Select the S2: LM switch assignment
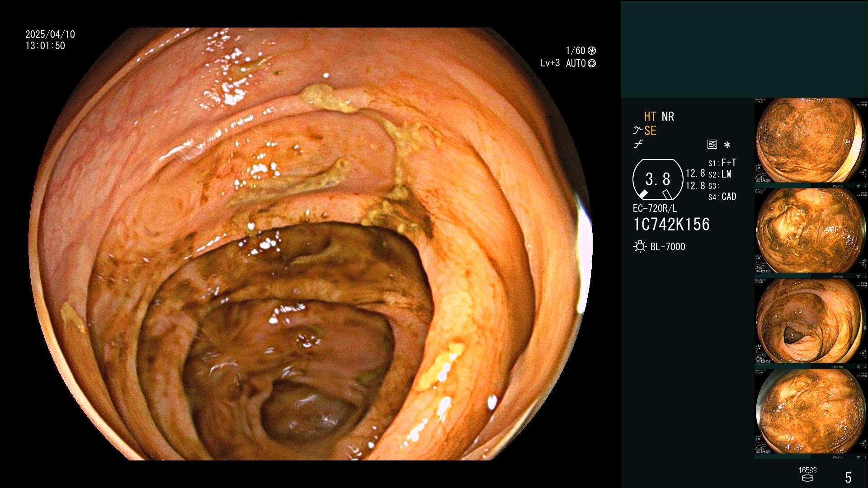The height and width of the screenshot is (488, 868). click(720, 174)
